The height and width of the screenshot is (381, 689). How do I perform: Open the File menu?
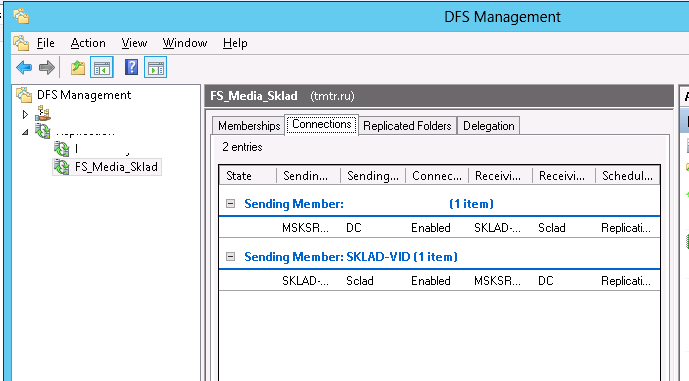click(x=46, y=43)
